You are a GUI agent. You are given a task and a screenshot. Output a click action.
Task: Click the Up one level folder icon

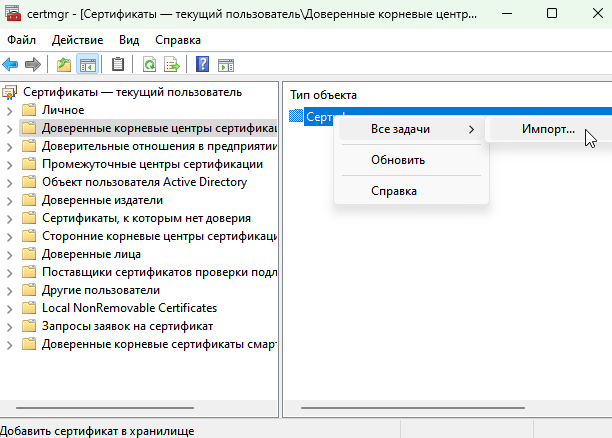[x=64, y=65]
